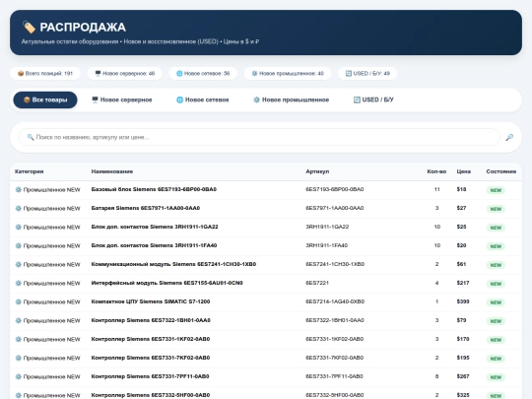The image size is (532, 399).
Task: Click gear icon in 3RH1911-1GA22 row
Action: tap(19, 227)
